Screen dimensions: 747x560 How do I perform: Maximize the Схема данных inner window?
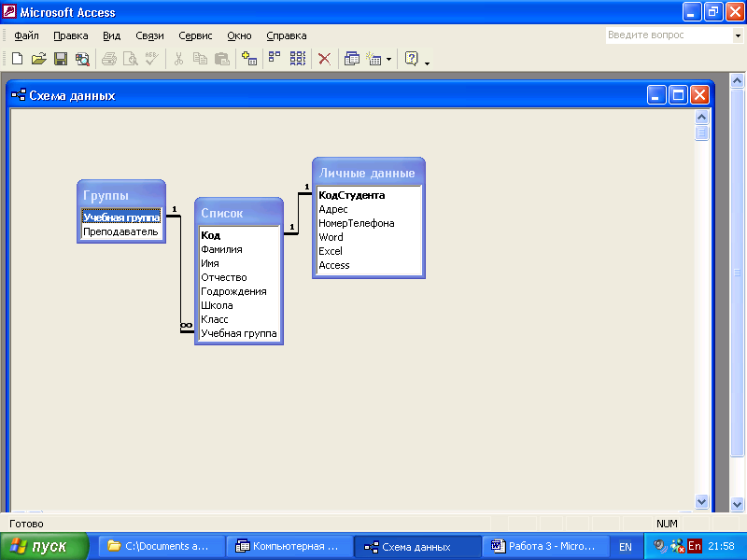point(678,95)
